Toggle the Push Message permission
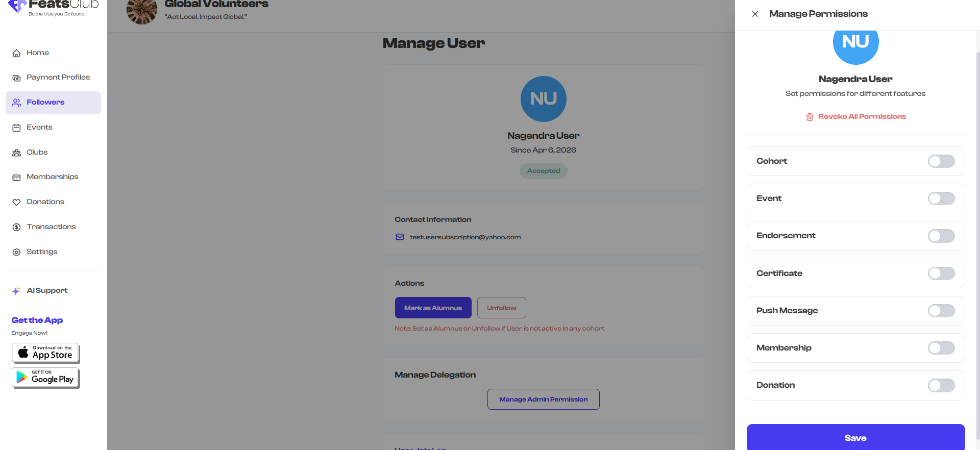The width and height of the screenshot is (980, 450). pyautogui.click(x=941, y=311)
